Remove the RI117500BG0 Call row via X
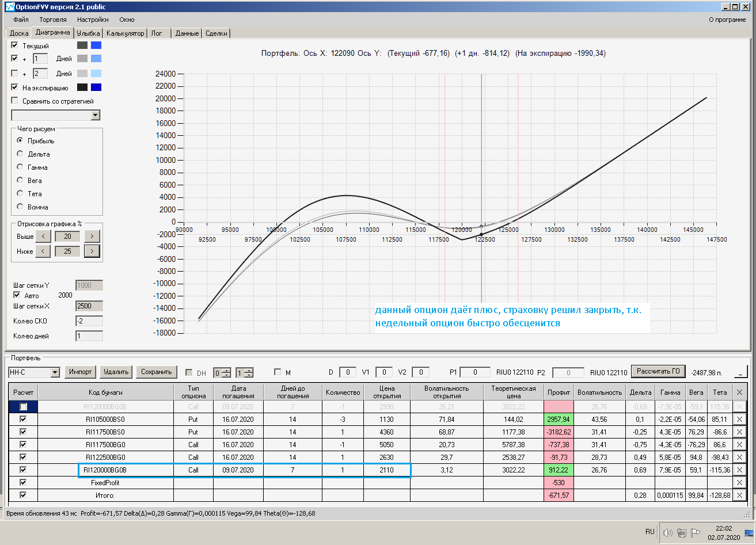This screenshot has height=545, width=756. pyautogui.click(x=740, y=445)
